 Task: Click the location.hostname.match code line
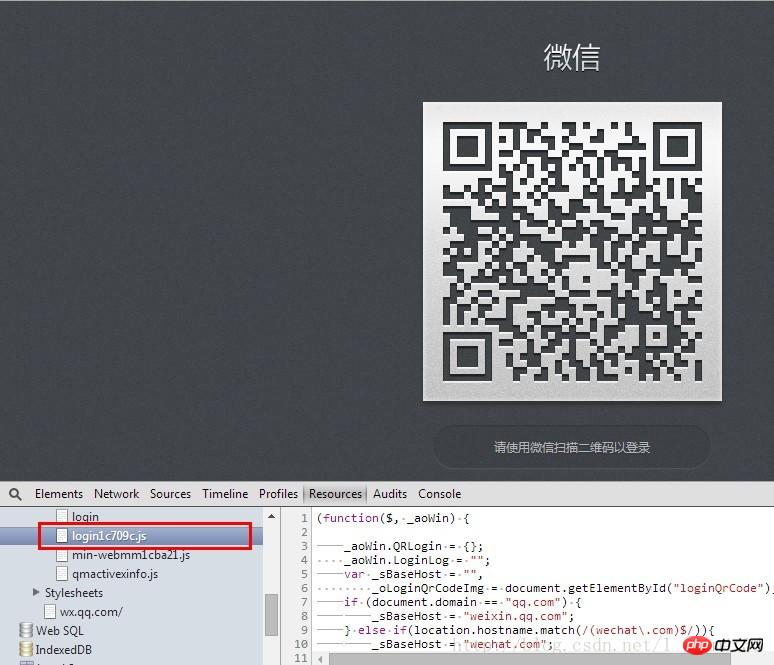coord(529,630)
